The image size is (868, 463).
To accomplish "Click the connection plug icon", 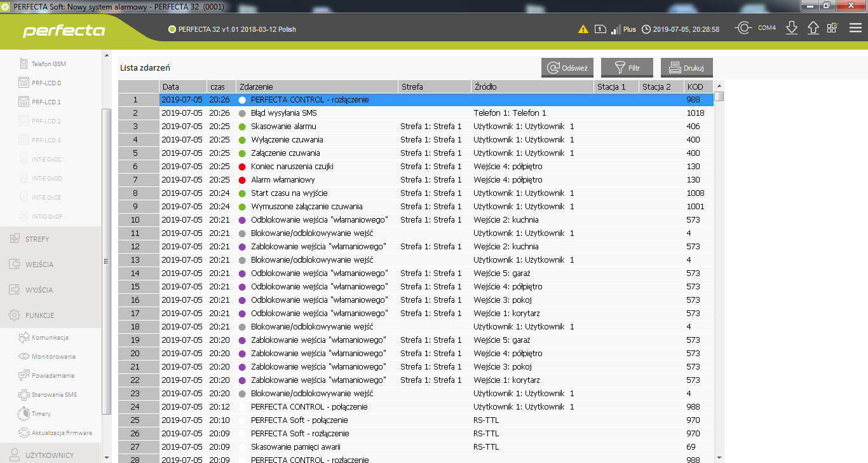I will coord(743,29).
